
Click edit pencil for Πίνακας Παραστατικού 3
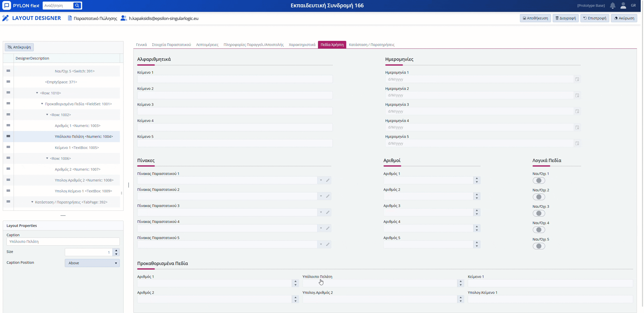point(328,212)
